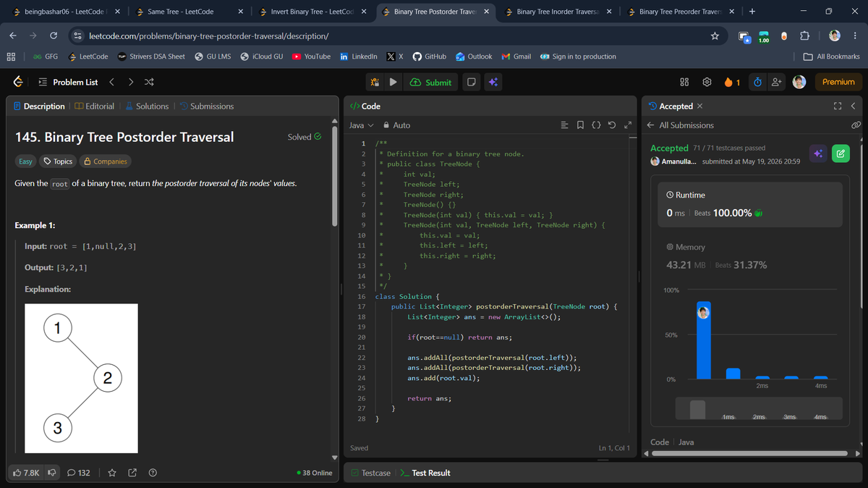
Task: Expand the Topics tag
Action: tap(58, 161)
